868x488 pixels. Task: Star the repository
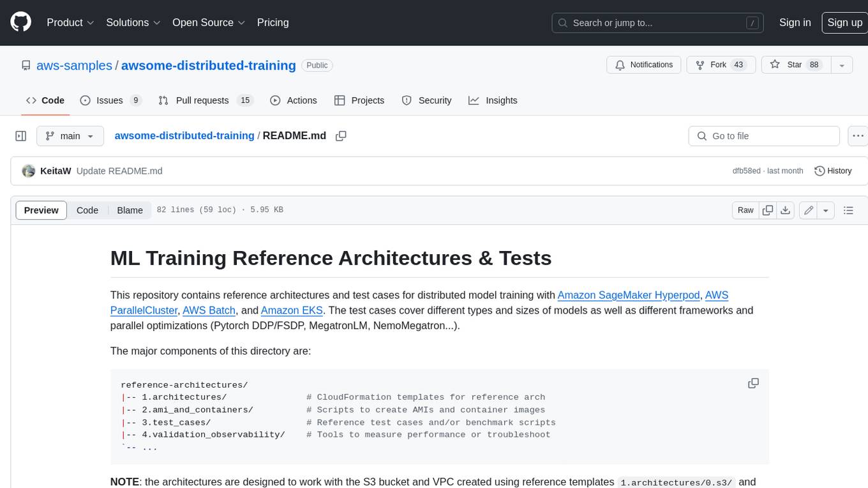pyautogui.click(x=796, y=65)
